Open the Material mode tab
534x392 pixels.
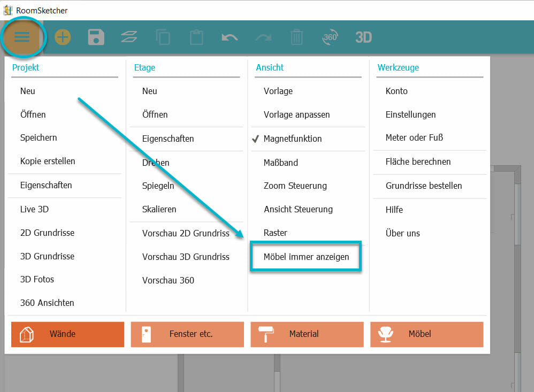[x=307, y=334]
